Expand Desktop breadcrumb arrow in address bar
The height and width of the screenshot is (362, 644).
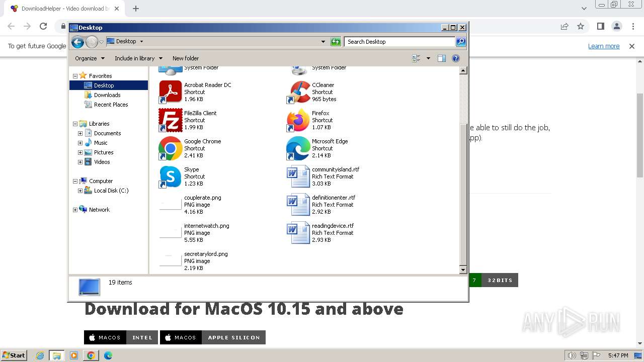pyautogui.click(x=141, y=42)
